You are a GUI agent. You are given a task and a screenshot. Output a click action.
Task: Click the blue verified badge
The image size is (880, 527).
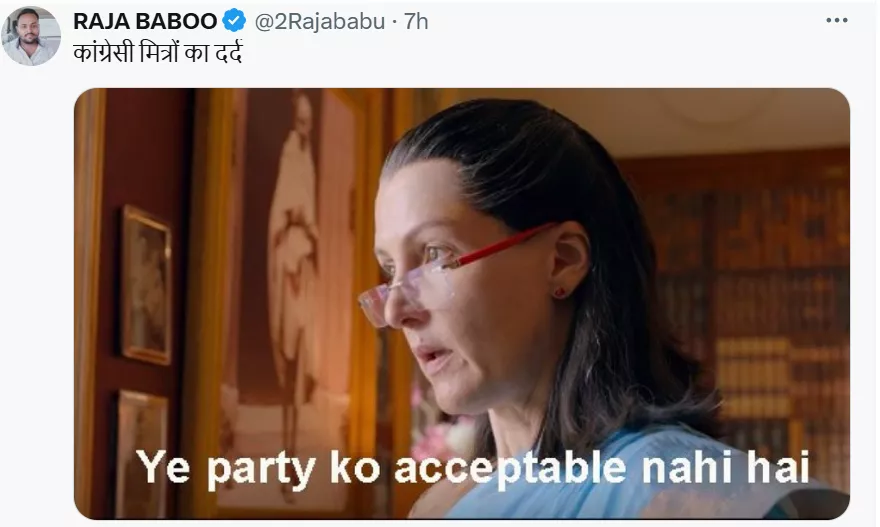(234, 21)
